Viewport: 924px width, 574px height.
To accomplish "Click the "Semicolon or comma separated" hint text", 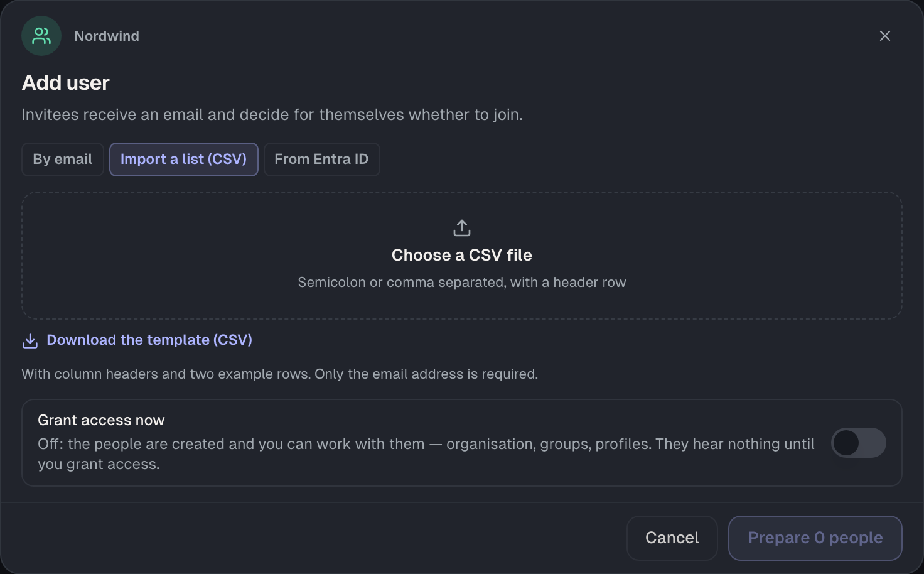I will [x=462, y=283].
